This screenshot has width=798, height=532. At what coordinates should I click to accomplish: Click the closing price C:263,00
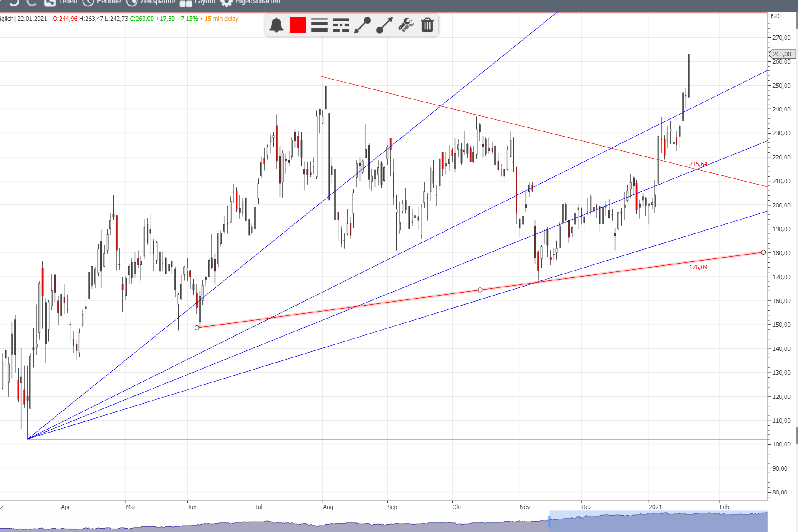coord(142,19)
